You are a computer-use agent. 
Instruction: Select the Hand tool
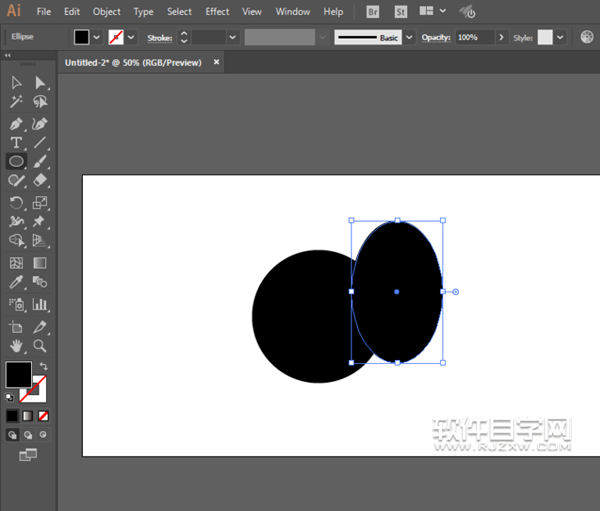(17, 346)
